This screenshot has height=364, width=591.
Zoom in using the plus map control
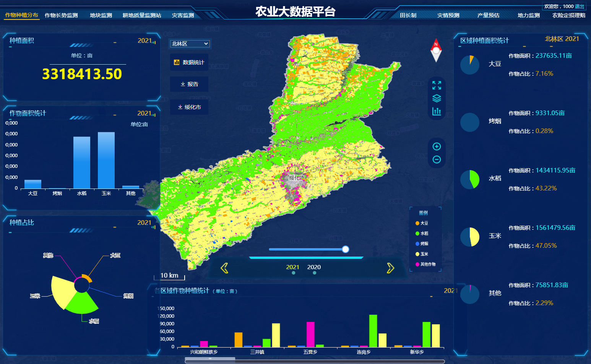tap(437, 146)
